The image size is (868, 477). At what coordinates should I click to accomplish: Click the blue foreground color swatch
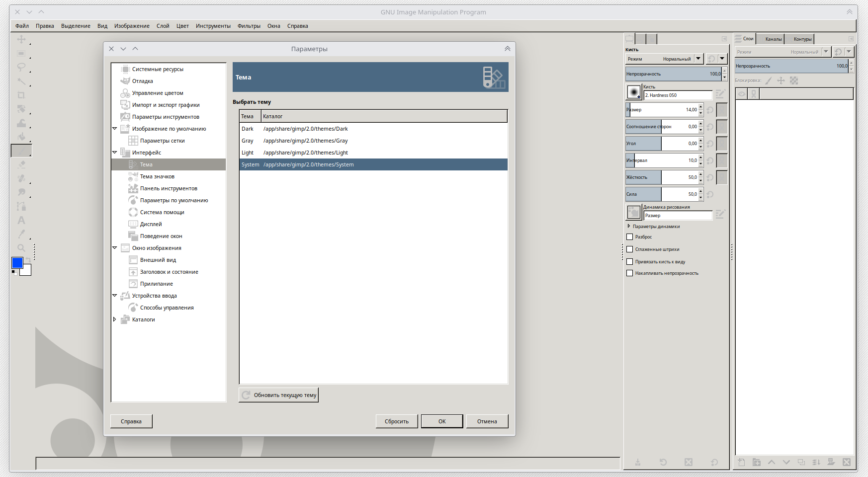[x=17, y=263]
